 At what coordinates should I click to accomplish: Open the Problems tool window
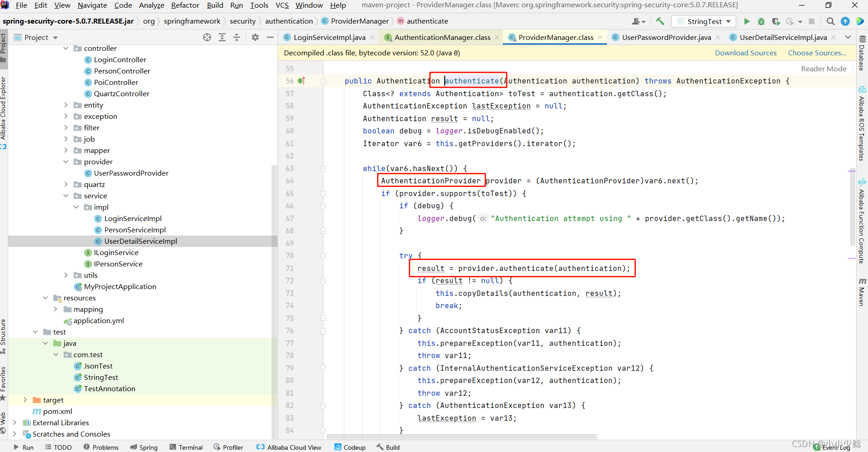click(101, 447)
